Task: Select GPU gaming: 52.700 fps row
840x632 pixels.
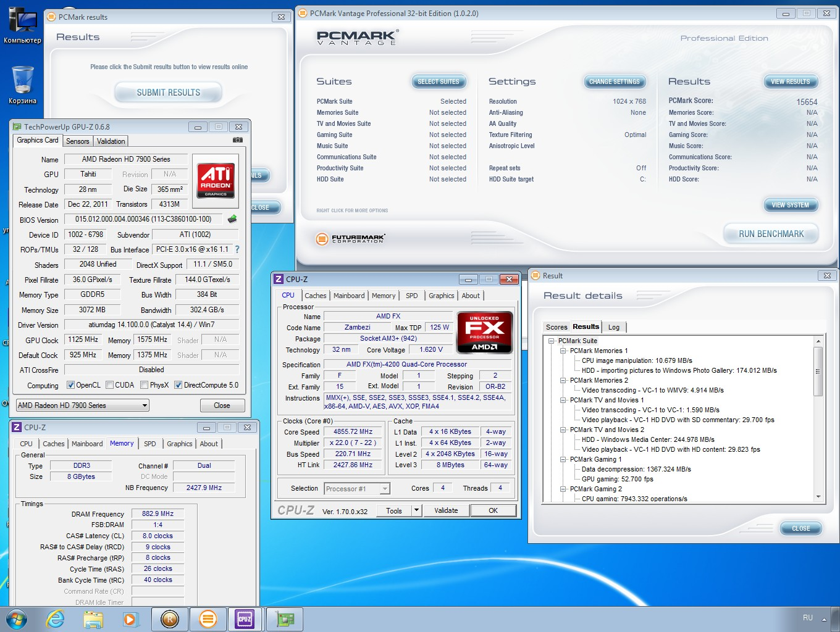Action: tap(617, 479)
